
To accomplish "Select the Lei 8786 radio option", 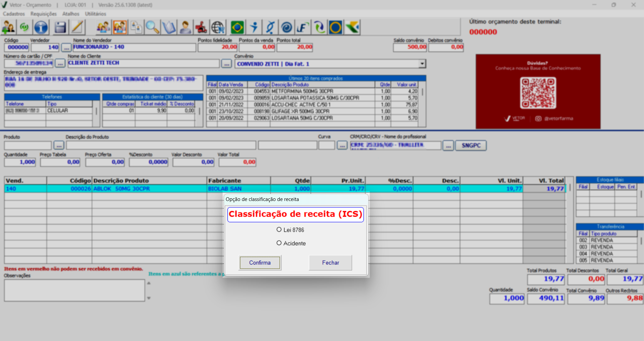I will [279, 229].
